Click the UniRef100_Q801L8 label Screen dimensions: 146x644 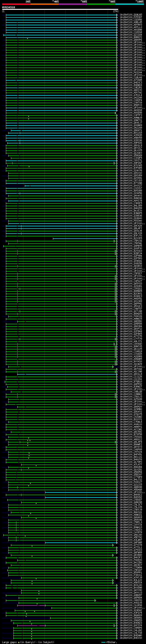[131, 374]
